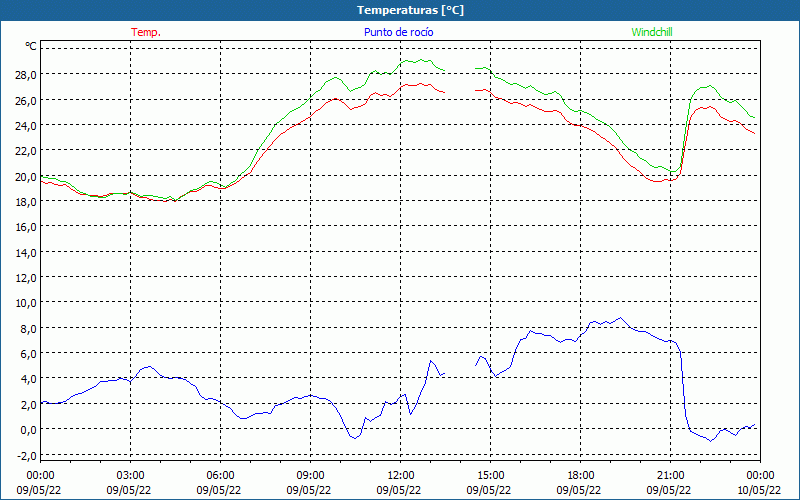Click the "2,0" y-axis value
Viewport: 800px width, 500px height.
point(28,405)
